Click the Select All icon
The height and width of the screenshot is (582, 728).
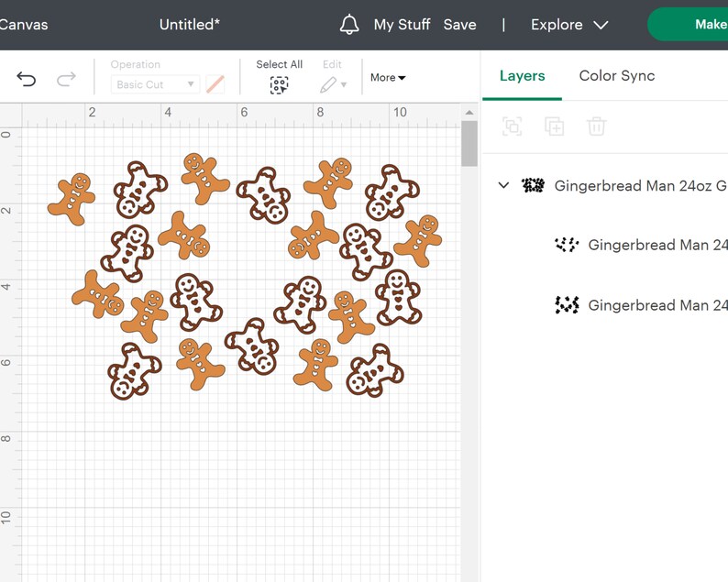coord(279,85)
